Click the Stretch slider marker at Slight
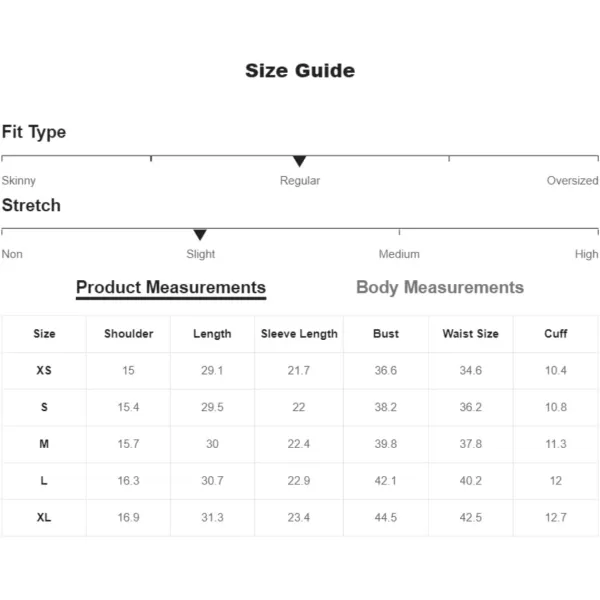 (x=200, y=235)
